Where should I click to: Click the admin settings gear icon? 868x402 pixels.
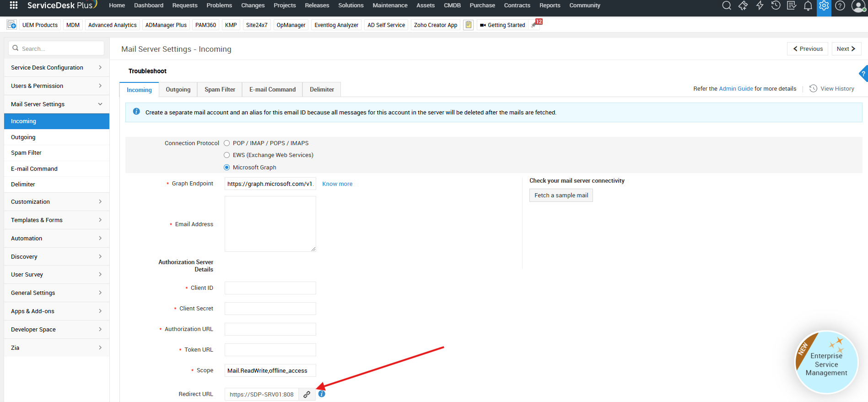[x=824, y=5]
